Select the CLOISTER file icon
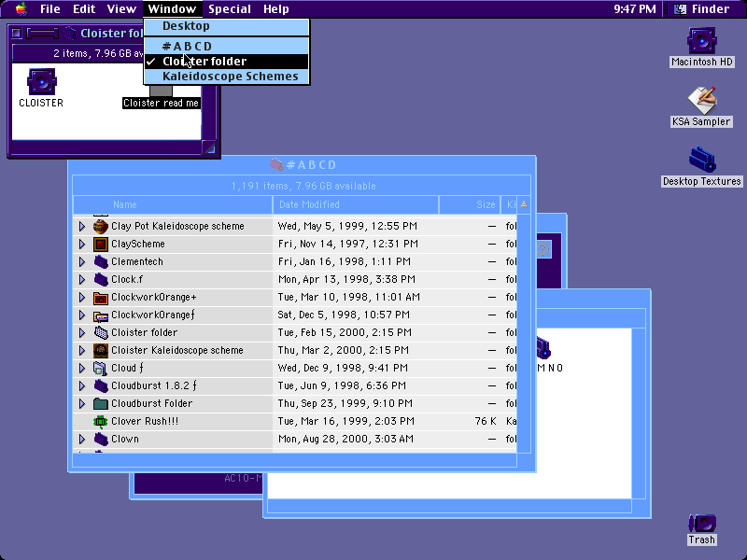 click(41, 81)
